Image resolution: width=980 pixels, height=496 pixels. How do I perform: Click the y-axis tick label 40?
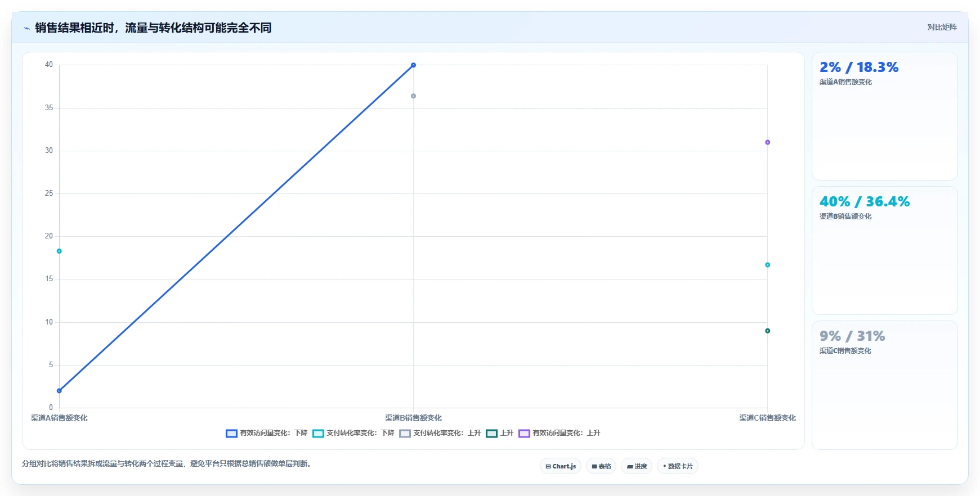(x=49, y=65)
